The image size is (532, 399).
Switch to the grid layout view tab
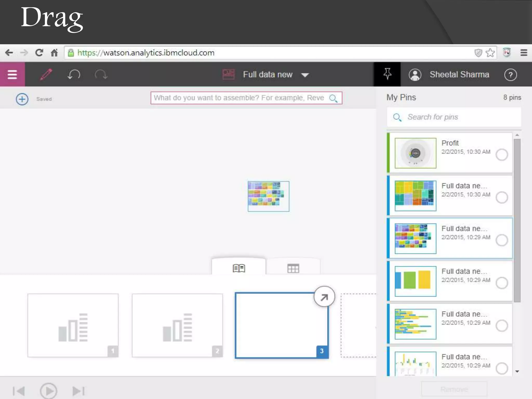pyautogui.click(x=293, y=268)
